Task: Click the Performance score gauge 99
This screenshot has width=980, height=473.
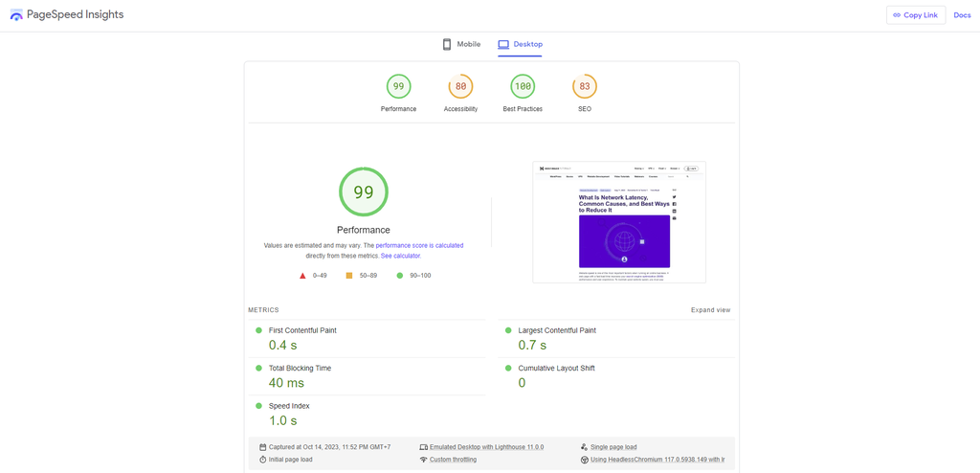Action: coord(398,87)
